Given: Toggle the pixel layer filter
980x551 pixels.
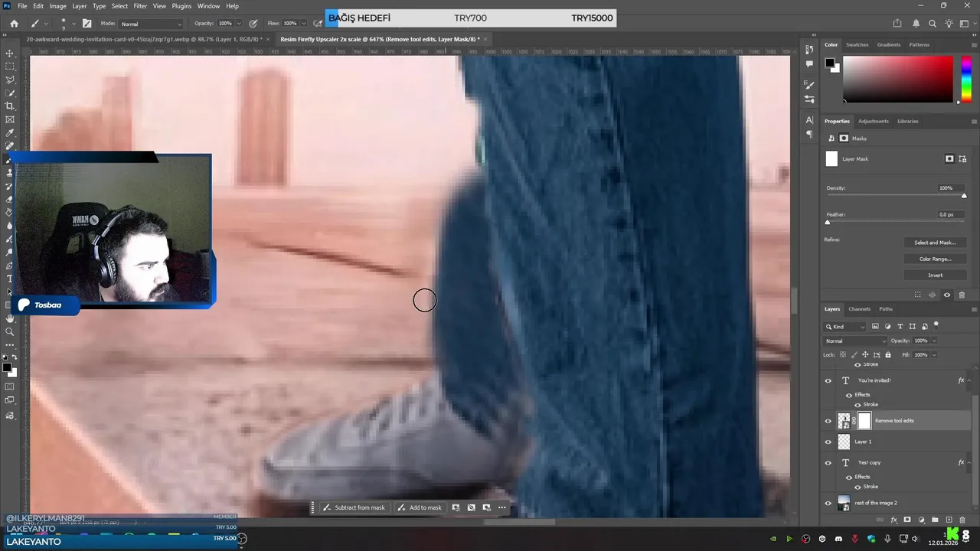Looking at the screenshot, I should [x=875, y=327].
